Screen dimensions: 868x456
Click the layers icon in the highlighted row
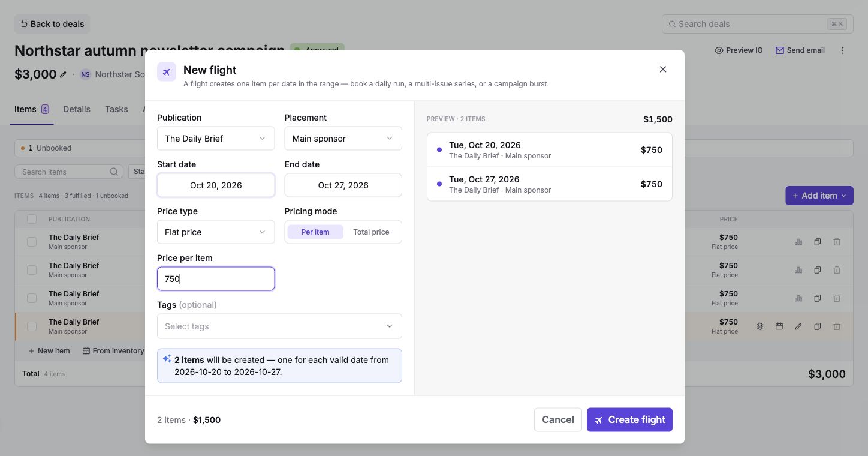tap(760, 326)
